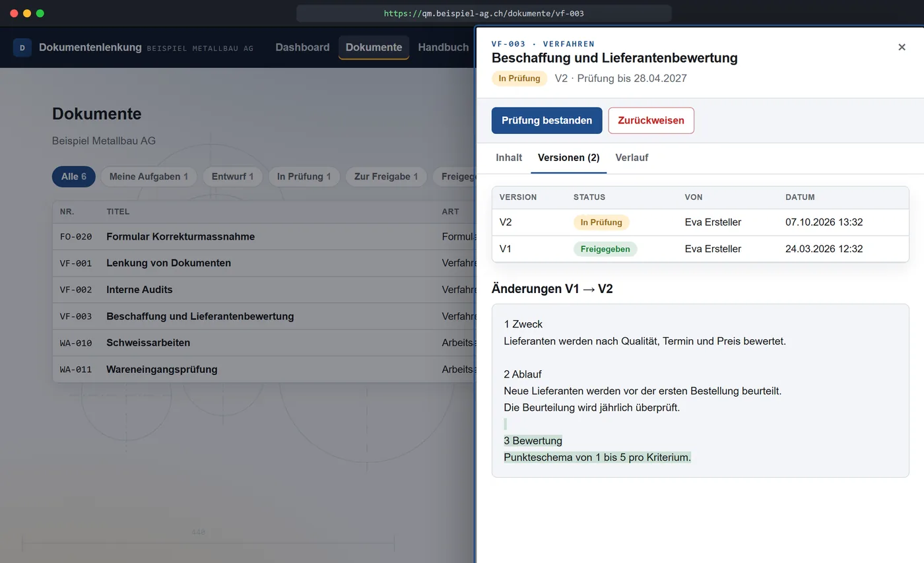Switch to the Inhalt tab
The width and height of the screenshot is (924, 563).
509,158
